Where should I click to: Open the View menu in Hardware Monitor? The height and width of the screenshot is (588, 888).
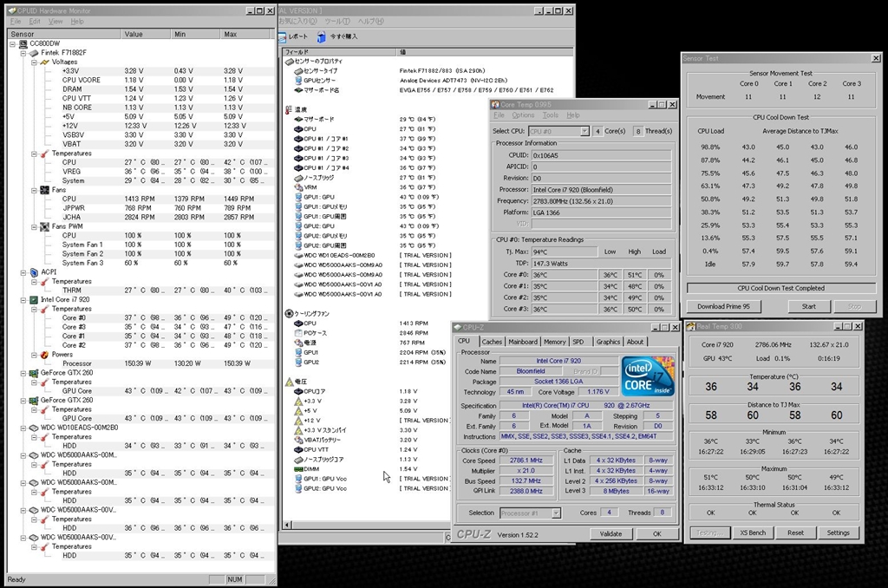pos(55,21)
